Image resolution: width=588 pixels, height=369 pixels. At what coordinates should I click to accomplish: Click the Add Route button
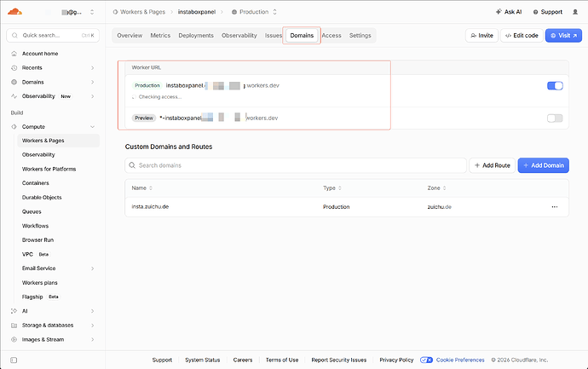pyautogui.click(x=492, y=165)
